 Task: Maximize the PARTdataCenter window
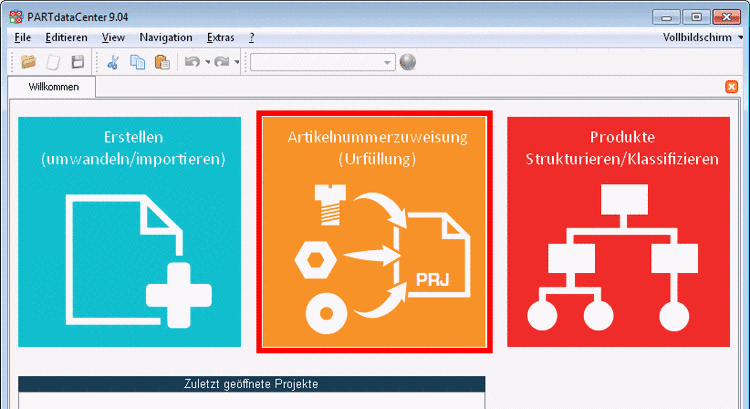(x=696, y=17)
